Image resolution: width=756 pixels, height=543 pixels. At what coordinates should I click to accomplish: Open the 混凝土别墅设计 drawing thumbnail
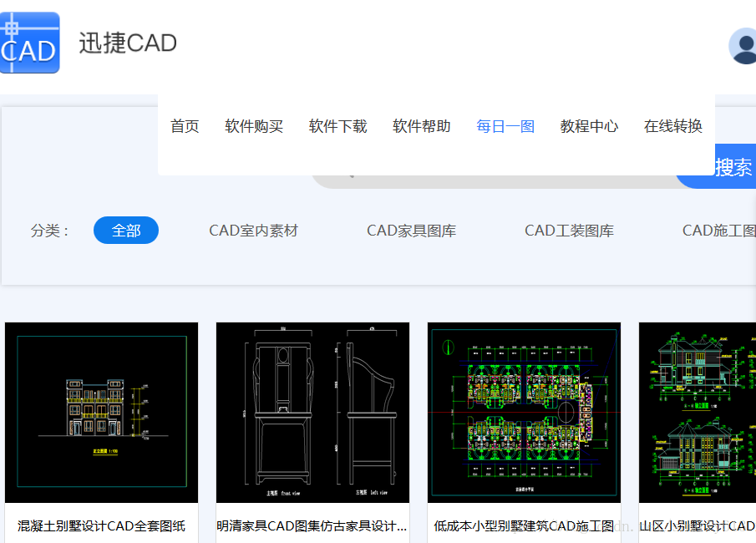[101, 413]
